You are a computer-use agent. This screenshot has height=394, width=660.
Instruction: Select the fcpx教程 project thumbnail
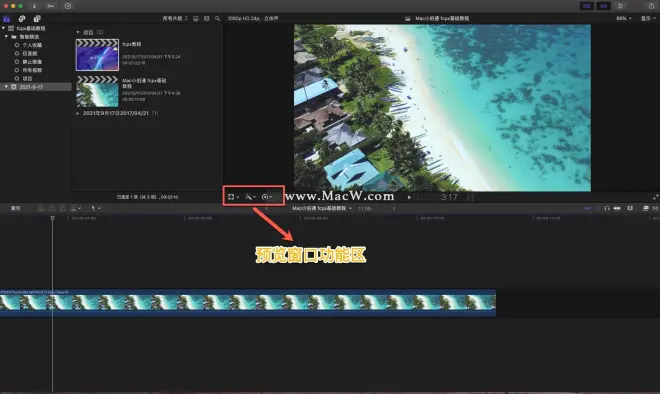97,55
